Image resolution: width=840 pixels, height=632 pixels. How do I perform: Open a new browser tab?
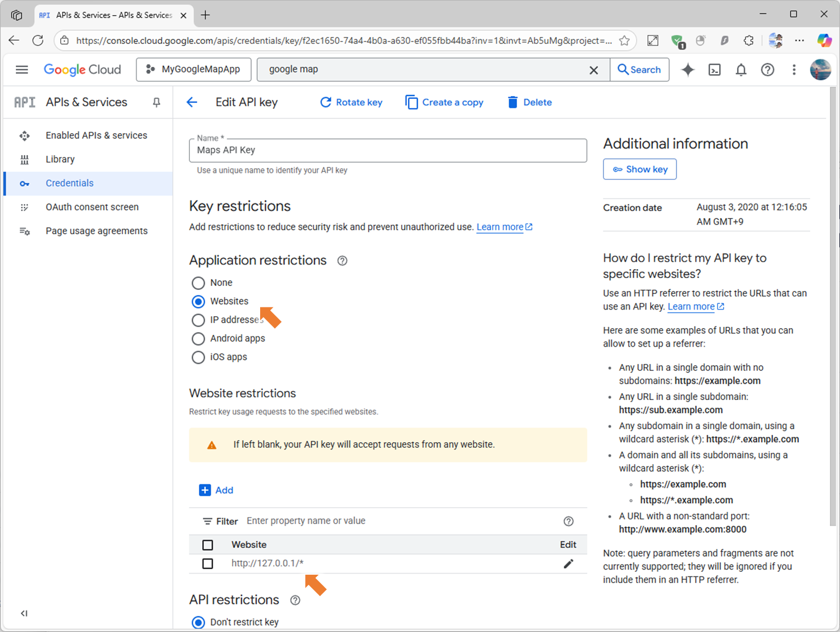point(206,15)
